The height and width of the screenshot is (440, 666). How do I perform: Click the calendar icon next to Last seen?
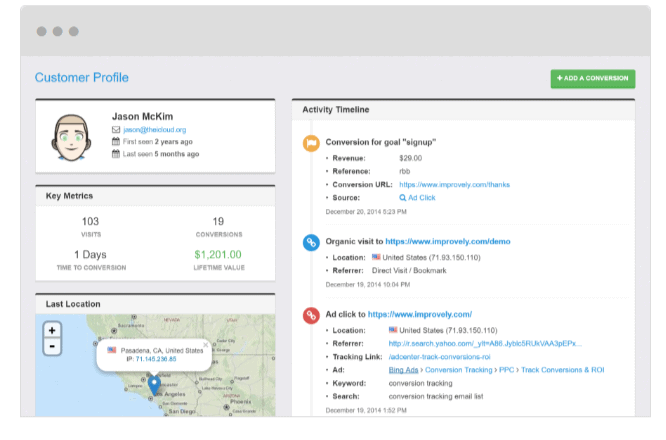(x=116, y=154)
